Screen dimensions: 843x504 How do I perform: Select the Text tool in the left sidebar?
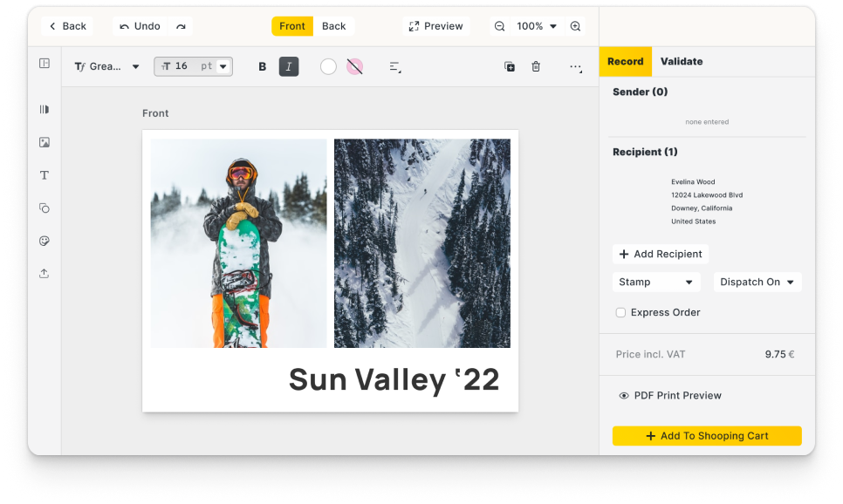coord(44,174)
